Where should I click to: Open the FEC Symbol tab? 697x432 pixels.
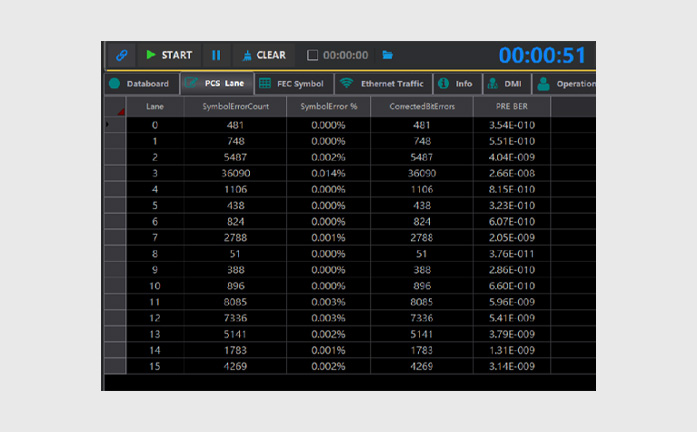[294, 84]
